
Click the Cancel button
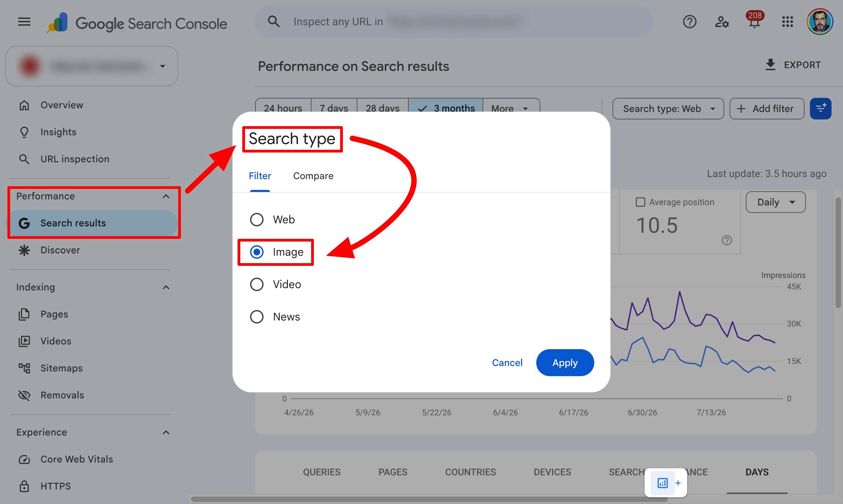(x=507, y=363)
